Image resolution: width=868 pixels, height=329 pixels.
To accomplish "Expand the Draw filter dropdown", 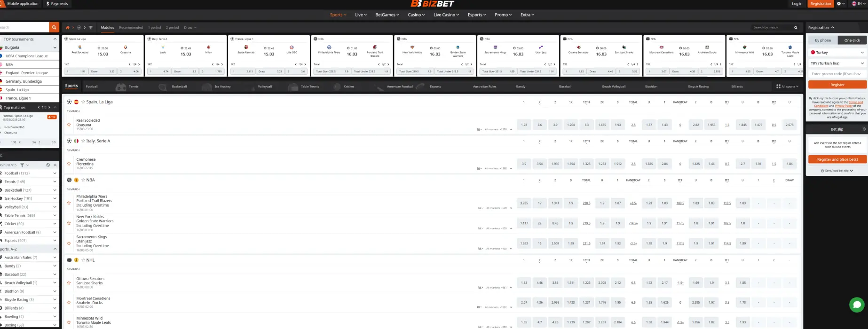I will 190,27.
